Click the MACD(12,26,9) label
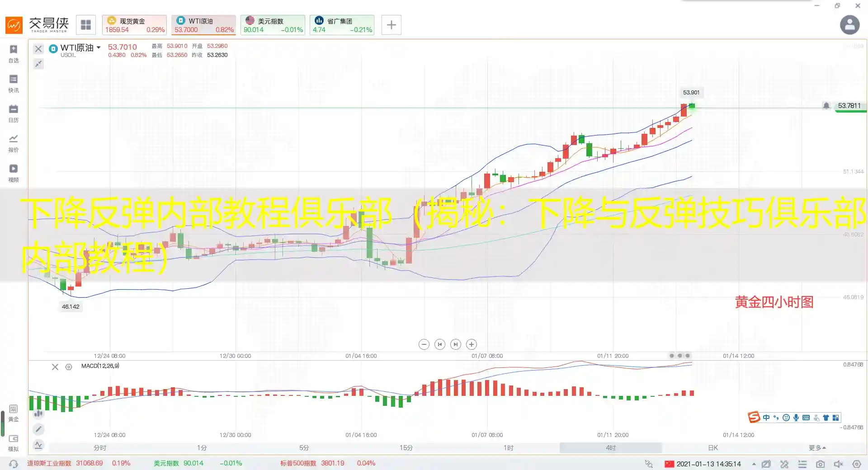868x470 pixels. (100, 366)
